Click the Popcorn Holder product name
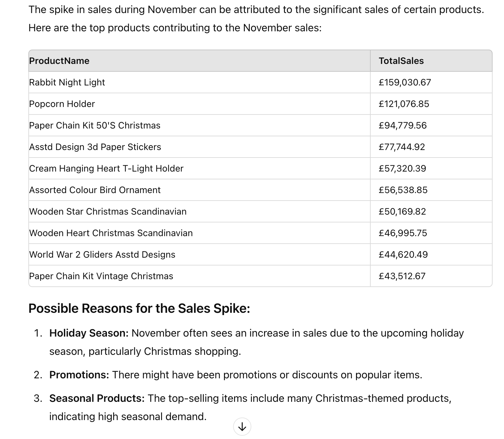The width and height of the screenshot is (504, 439). (x=62, y=104)
